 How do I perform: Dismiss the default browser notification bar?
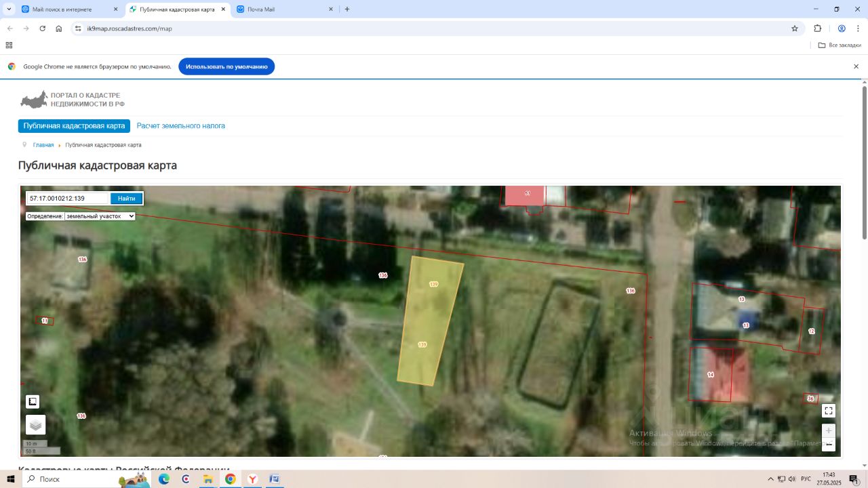856,66
